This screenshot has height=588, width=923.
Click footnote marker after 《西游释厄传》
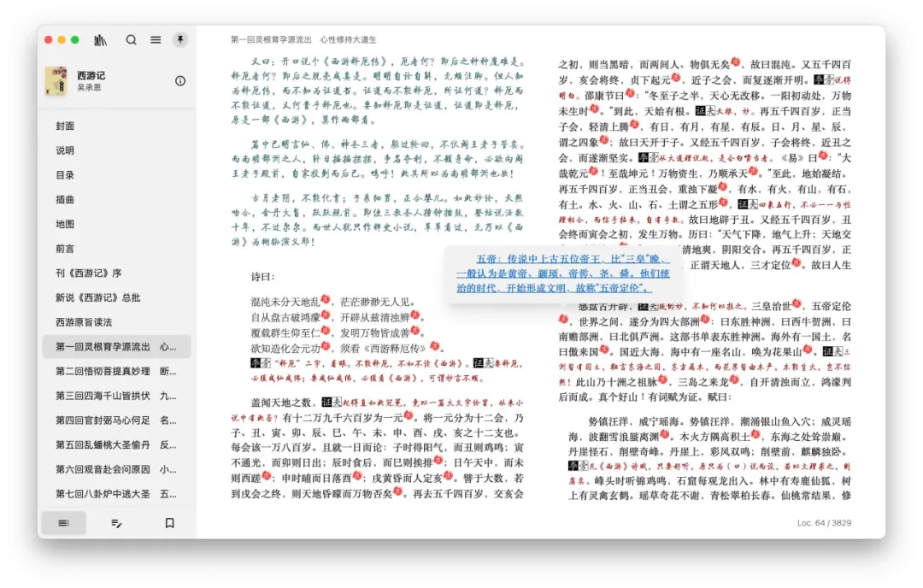pyautogui.click(x=435, y=346)
